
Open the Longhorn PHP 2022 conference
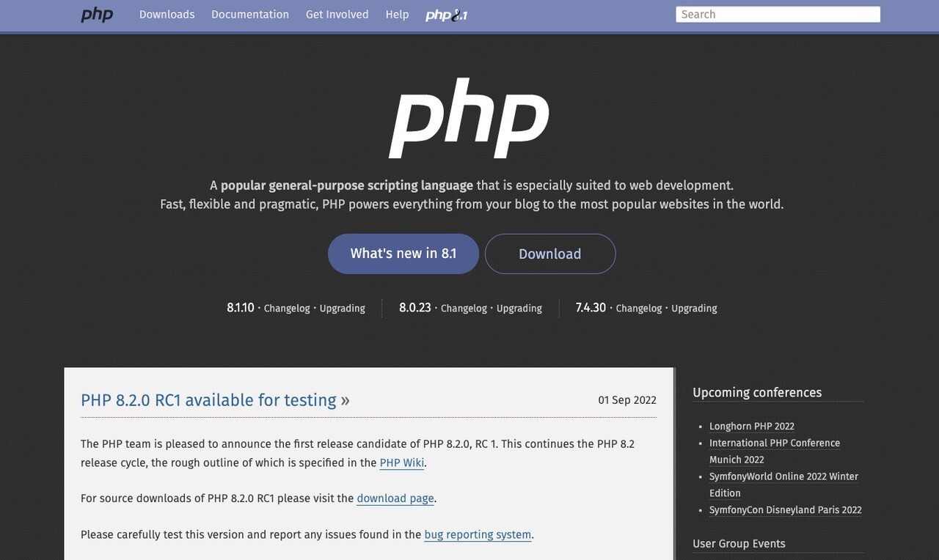point(751,427)
